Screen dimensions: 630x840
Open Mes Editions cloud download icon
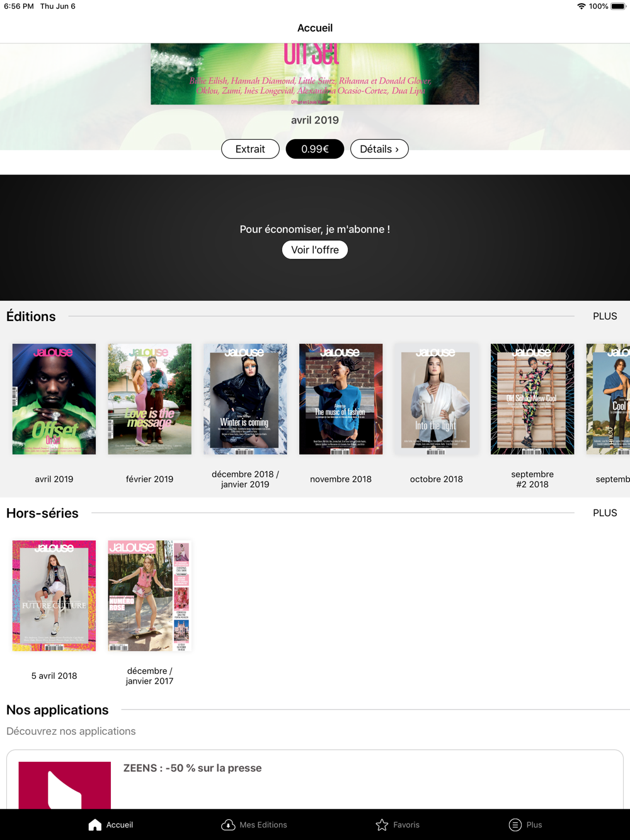228,825
